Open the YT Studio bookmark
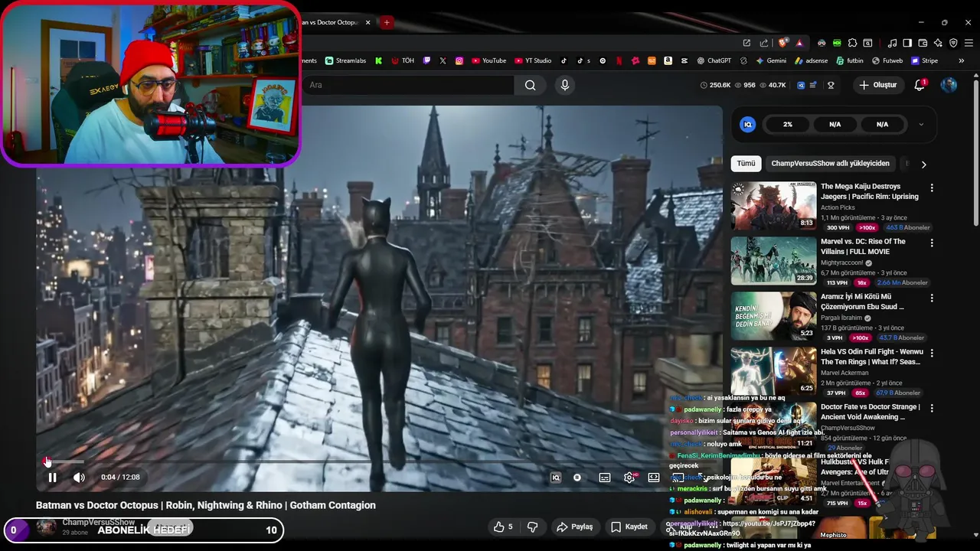 click(x=533, y=60)
